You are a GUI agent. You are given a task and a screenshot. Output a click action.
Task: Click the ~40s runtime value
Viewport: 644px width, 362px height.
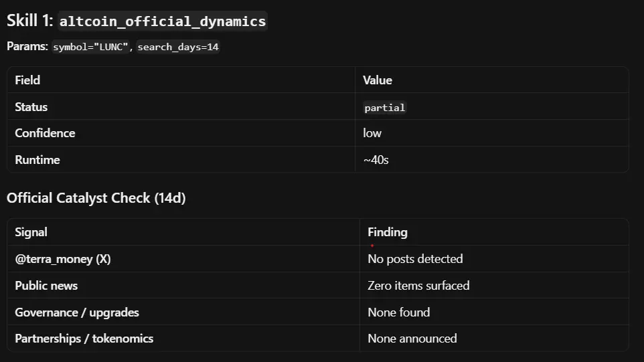376,160
